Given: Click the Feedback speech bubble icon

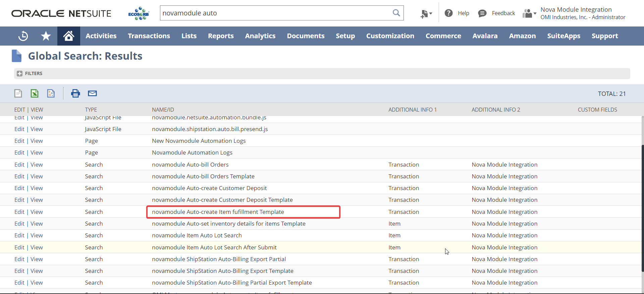Looking at the screenshot, I should click(482, 13).
